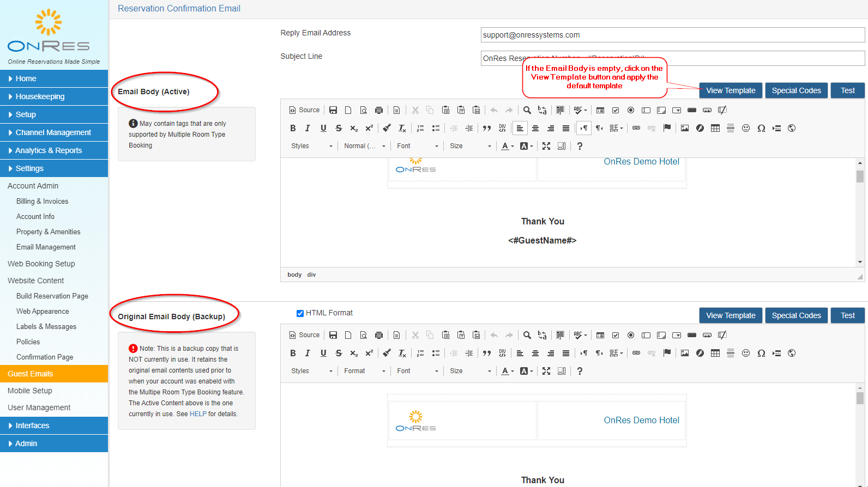This screenshot has height=487, width=868.
Task: Click Test button for Backup email body
Action: [847, 315]
